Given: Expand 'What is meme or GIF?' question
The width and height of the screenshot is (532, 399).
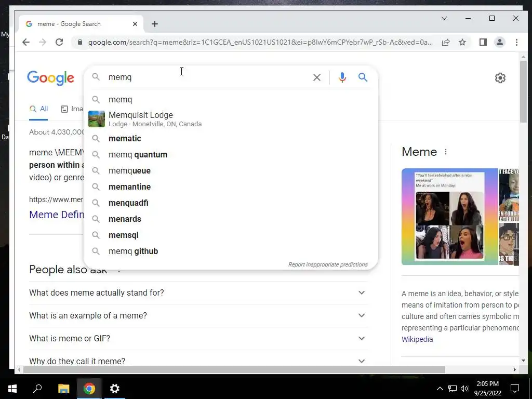Looking at the screenshot, I should point(198,339).
